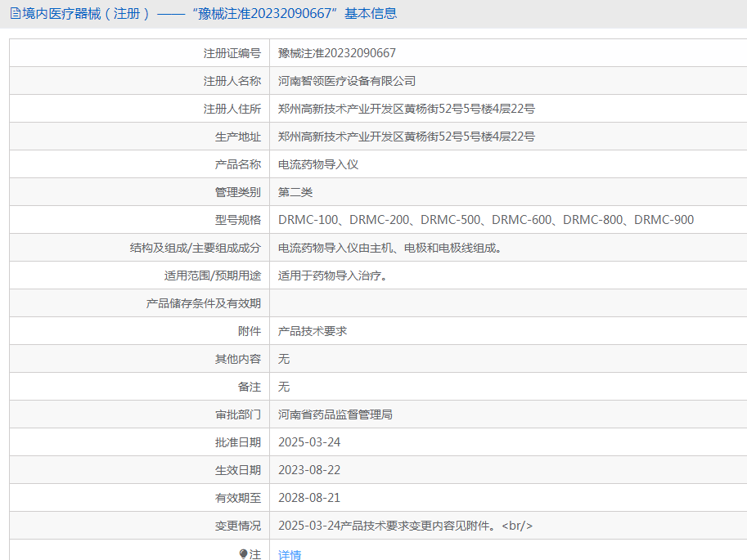This screenshot has width=747, height=560.
Task: Select product name 电流药物导入仪
Action: coord(318,164)
